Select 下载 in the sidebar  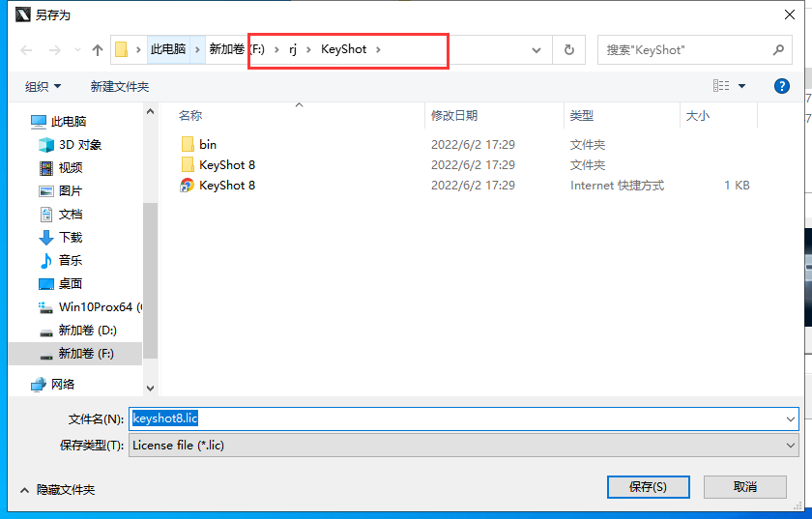point(61,238)
